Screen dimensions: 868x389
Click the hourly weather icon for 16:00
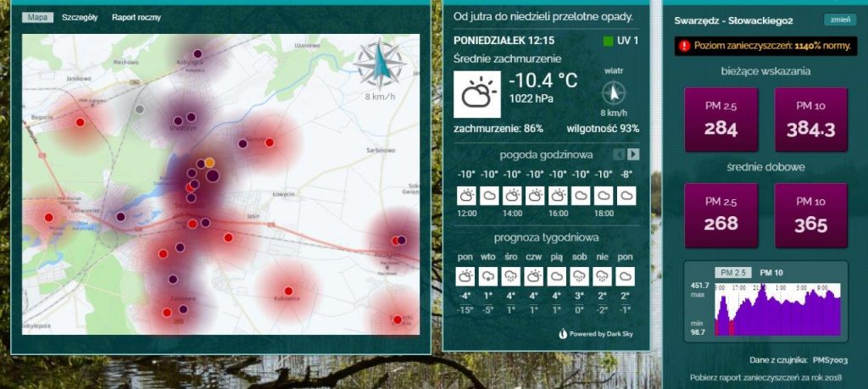coord(558,196)
